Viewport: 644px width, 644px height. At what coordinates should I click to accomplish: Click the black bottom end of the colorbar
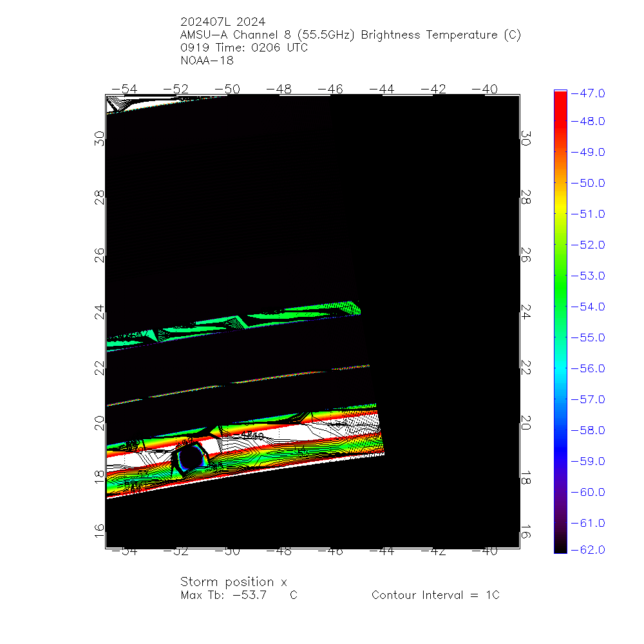click(560, 544)
